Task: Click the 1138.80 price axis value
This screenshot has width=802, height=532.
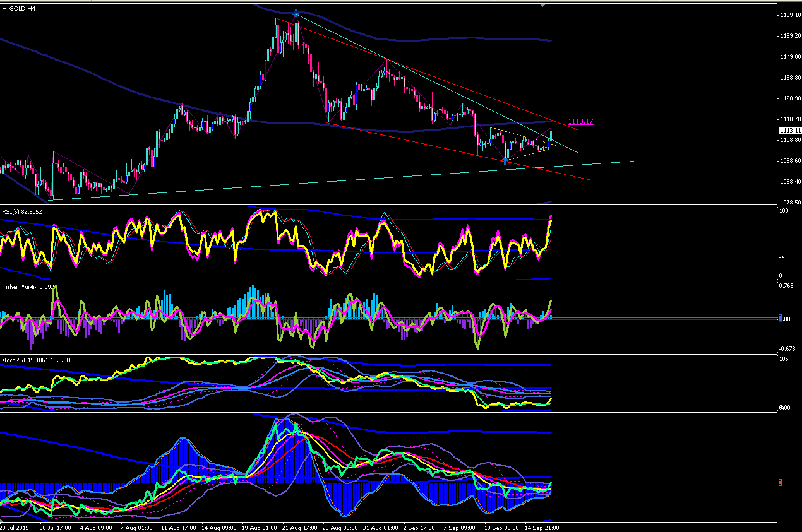Action: point(789,77)
